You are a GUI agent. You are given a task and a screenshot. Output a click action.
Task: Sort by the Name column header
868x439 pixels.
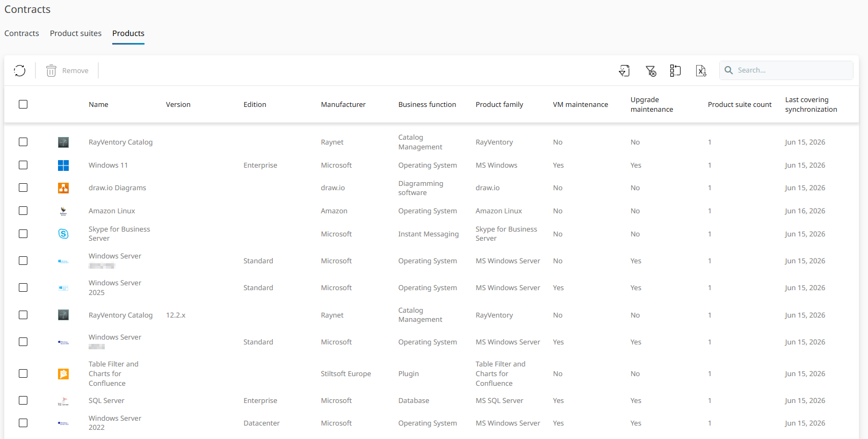click(98, 105)
